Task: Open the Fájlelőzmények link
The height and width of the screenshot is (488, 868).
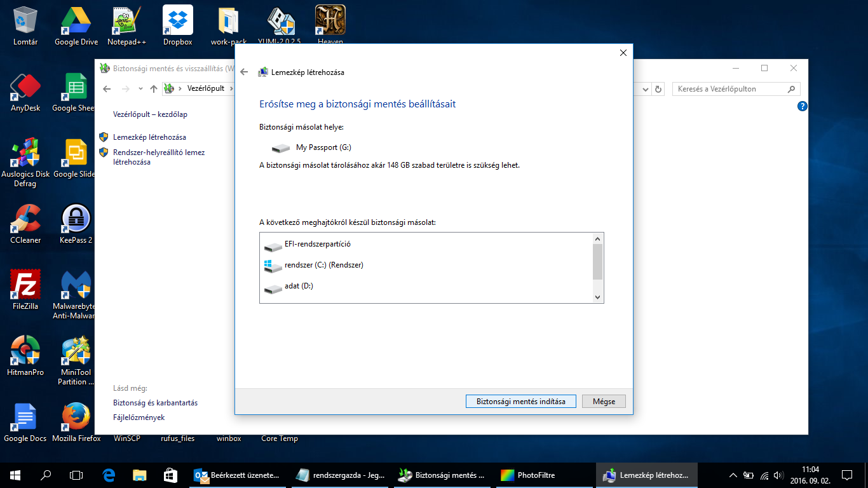Action: [x=139, y=417]
